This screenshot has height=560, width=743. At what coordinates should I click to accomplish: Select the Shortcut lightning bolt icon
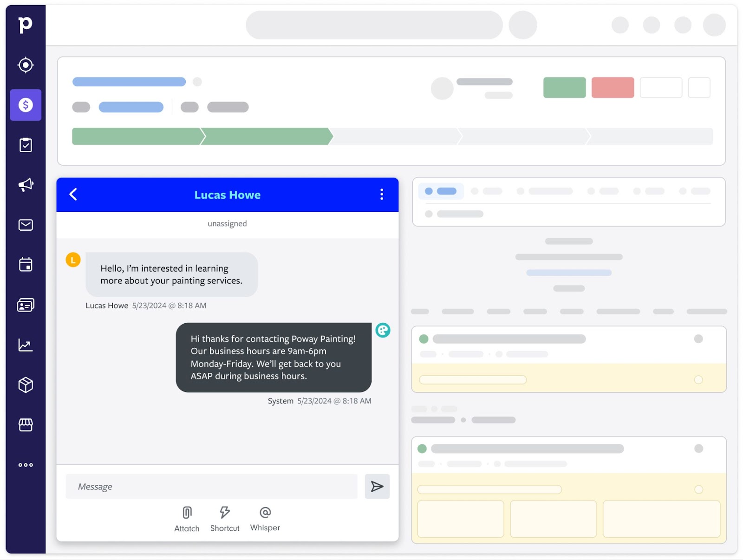[x=225, y=513]
